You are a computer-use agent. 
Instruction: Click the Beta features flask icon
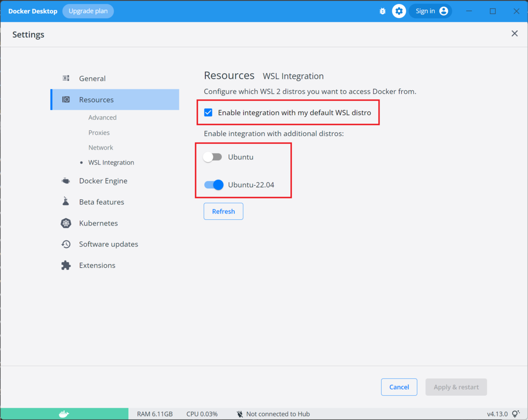pyautogui.click(x=66, y=202)
